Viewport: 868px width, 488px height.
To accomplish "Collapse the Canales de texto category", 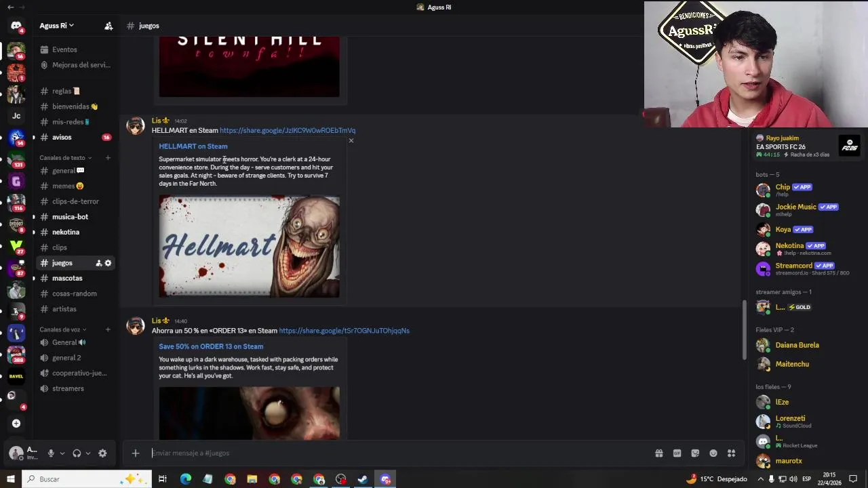I will 66,158.
